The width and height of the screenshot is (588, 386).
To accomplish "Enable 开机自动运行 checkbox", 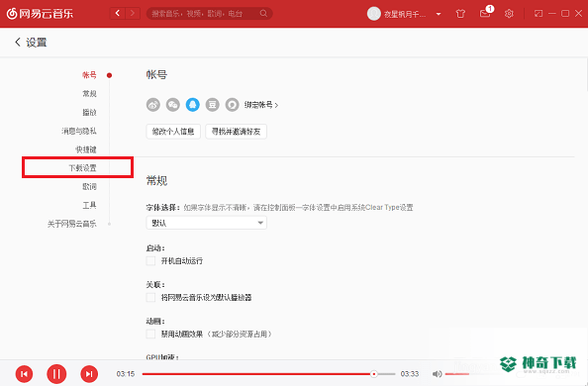I will pos(150,260).
